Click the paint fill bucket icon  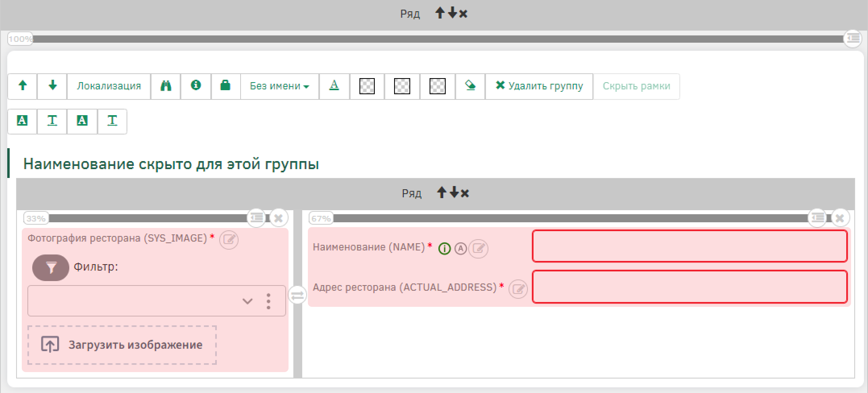tap(470, 86)
